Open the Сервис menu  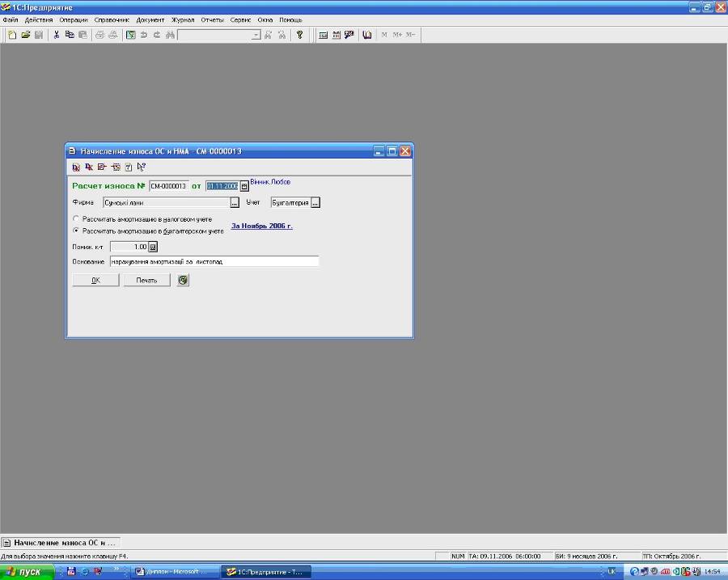click(x=240, y=20)
